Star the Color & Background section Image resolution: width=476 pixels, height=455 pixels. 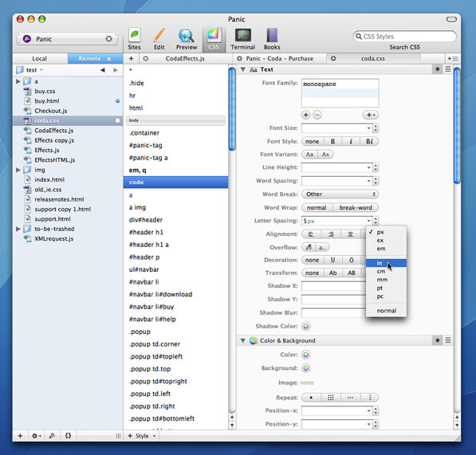(x=438, y=340)
